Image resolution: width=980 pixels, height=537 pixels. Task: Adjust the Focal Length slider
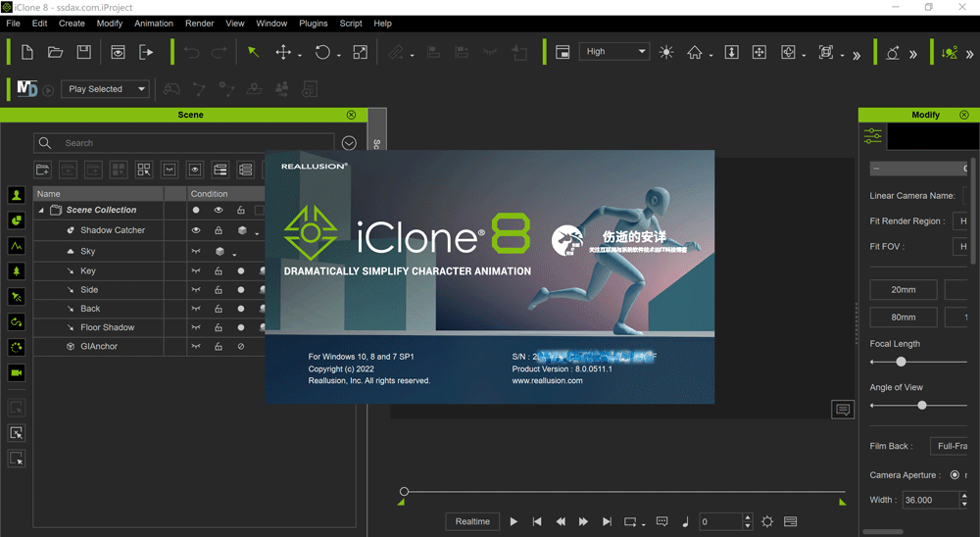click(901, 362)
